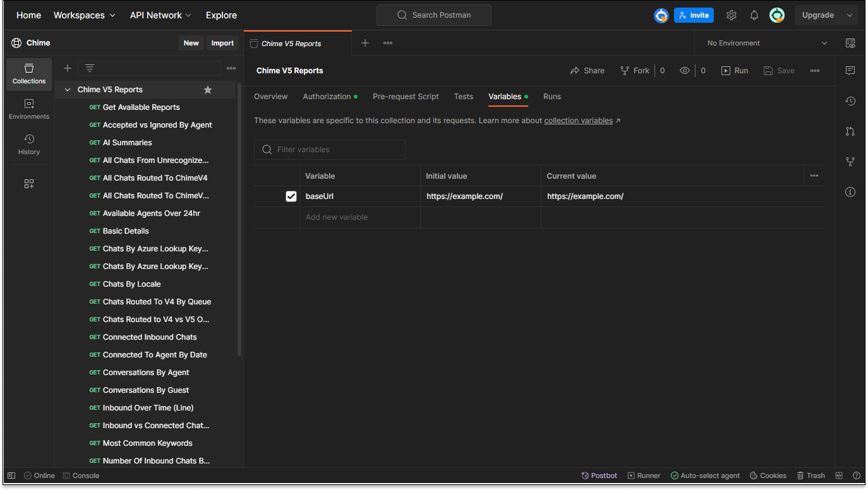Open the Get Available Reports request

141,107
